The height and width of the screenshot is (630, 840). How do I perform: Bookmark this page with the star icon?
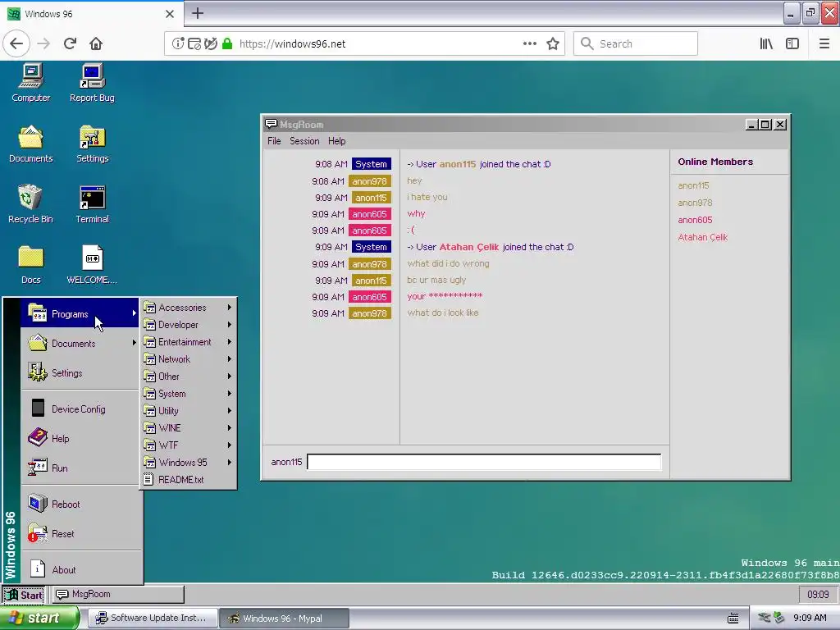(x=553, y=44)
